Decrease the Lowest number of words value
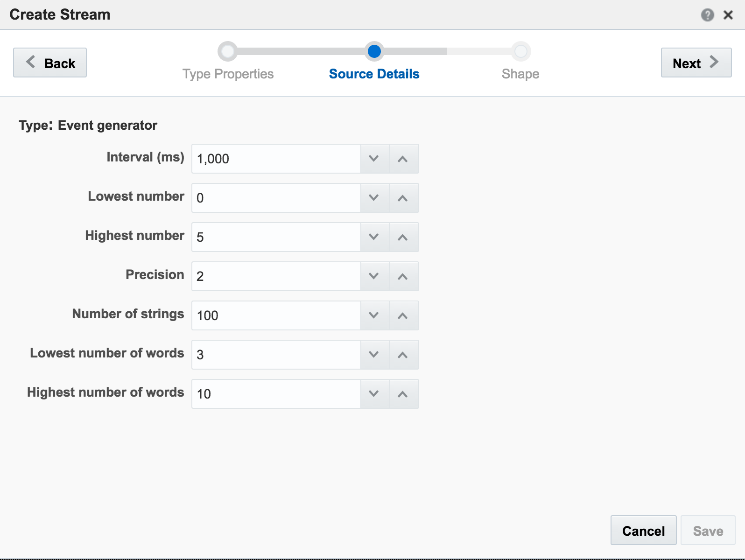The width and height of the screenshot is (745, 560). point(374,355)
